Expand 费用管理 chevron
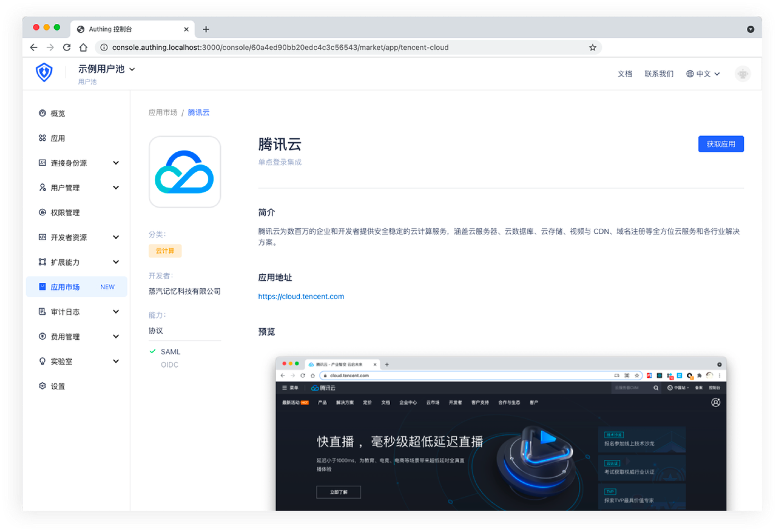Image resolution: width=778 pixels, height=532 pixels. pyautogui.click(x=116, y=336)
